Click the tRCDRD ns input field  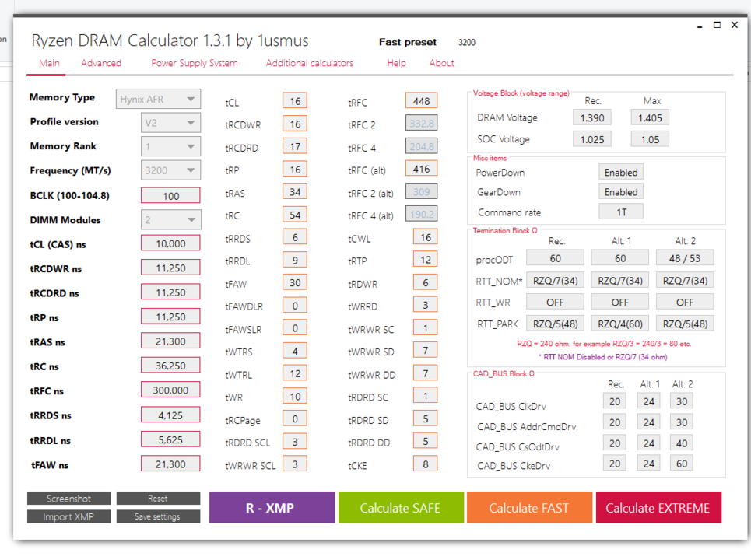pyautogui.click(x=170, y=292)
